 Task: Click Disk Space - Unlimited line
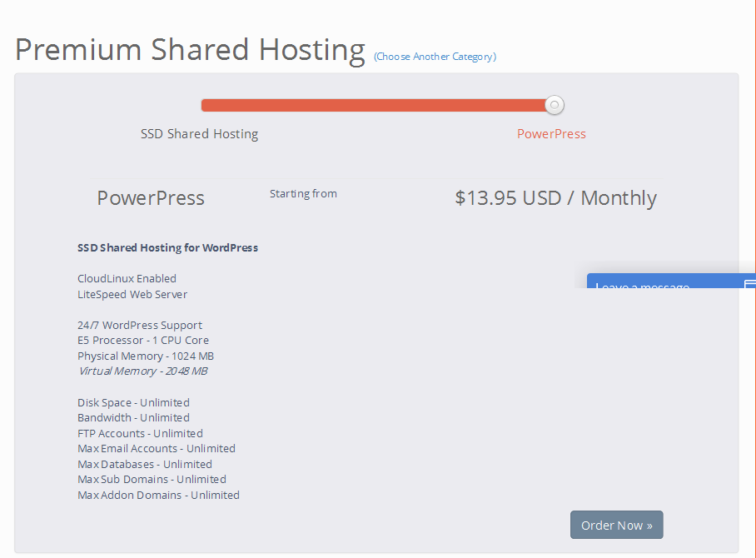coord(133,403)
